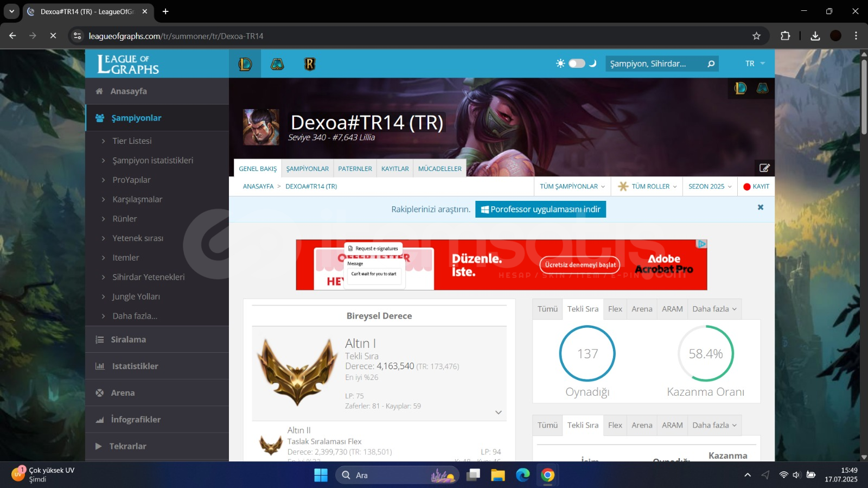Image resolution: width=868 pixels, height=488 pixels.
Task: Stop page loading in Chrome
Action: (x=53, y=36)
